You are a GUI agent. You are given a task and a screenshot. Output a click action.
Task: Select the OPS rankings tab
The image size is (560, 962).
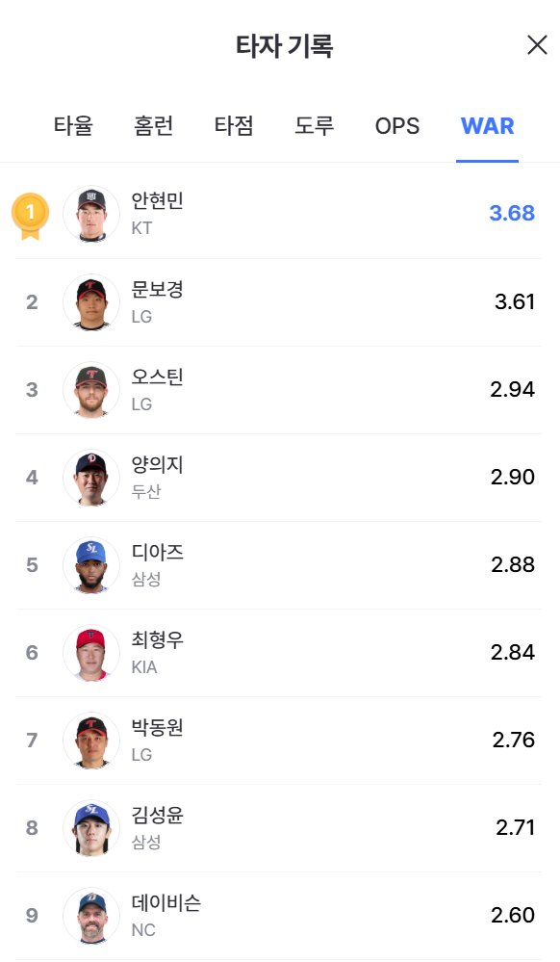(x=396, y=125)
